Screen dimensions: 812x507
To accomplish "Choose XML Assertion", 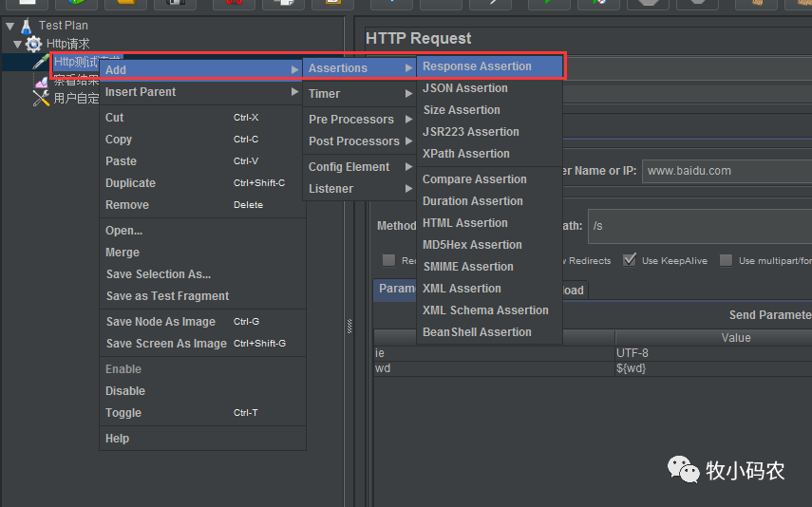I will [x=489, y=288].
